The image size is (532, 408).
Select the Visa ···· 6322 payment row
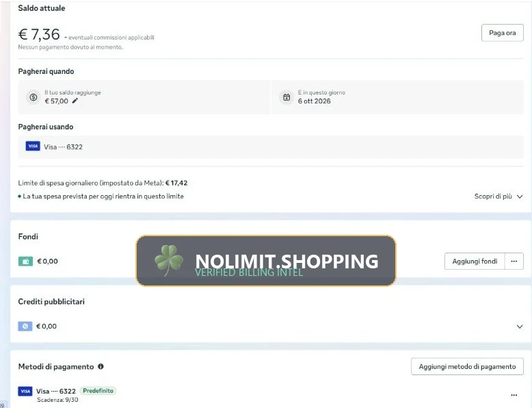tap(271, 146)
